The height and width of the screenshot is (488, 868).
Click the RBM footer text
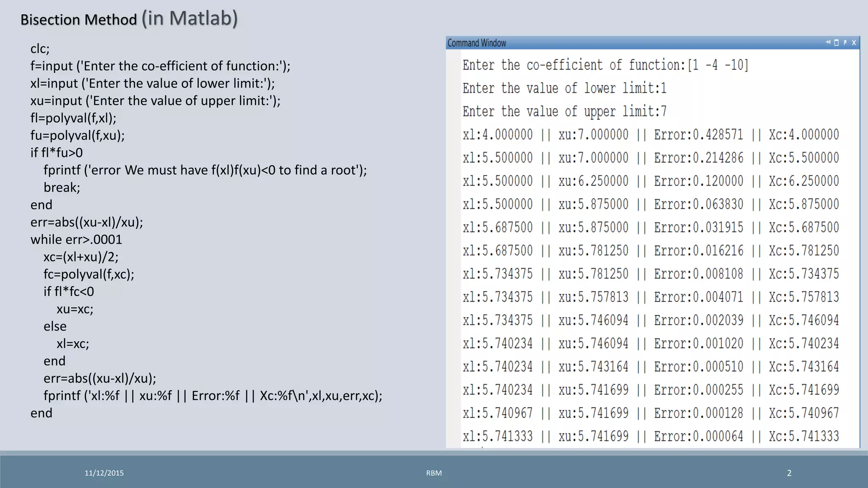tap(434, 473)
